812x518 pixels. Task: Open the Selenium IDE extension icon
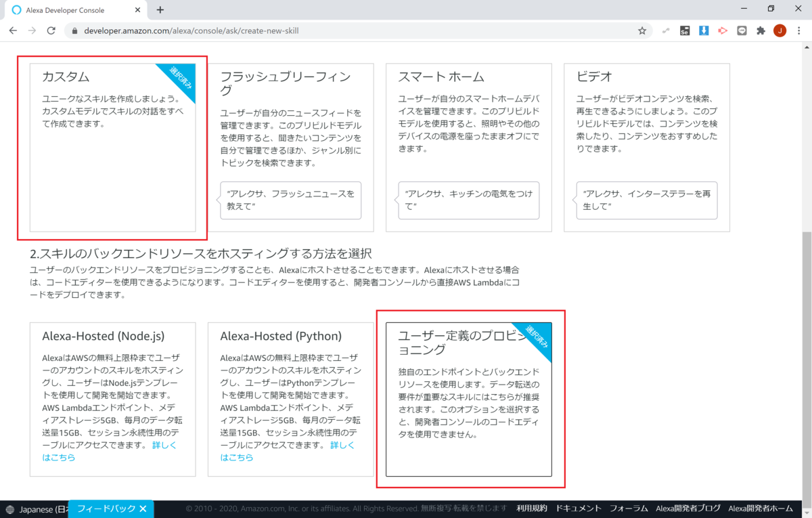[x=684, y=30]
